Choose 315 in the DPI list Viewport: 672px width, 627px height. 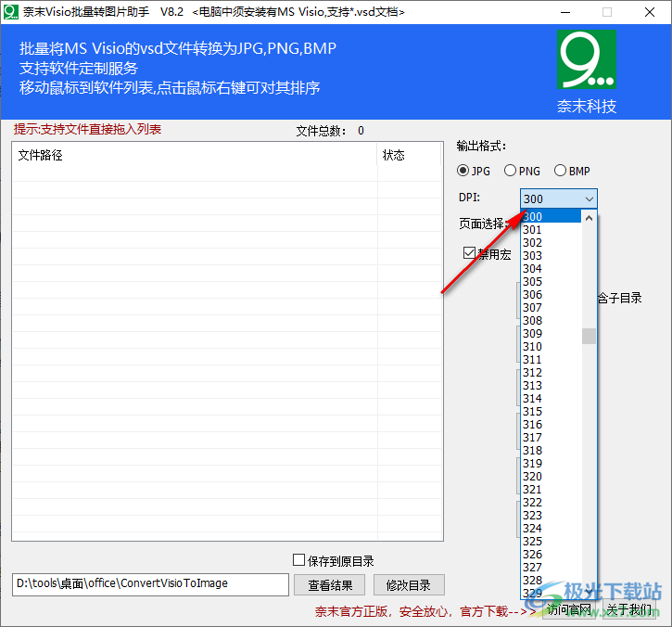click(x=551, y=411)
